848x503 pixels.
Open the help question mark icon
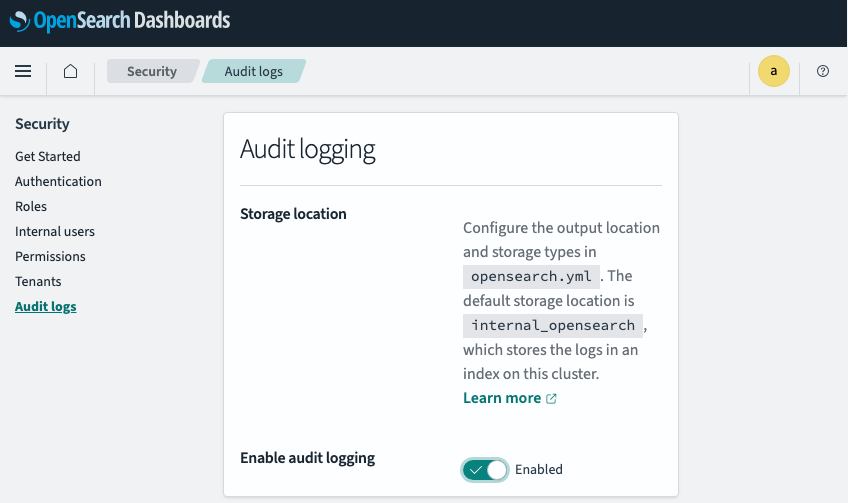click(x=823, y=71)
